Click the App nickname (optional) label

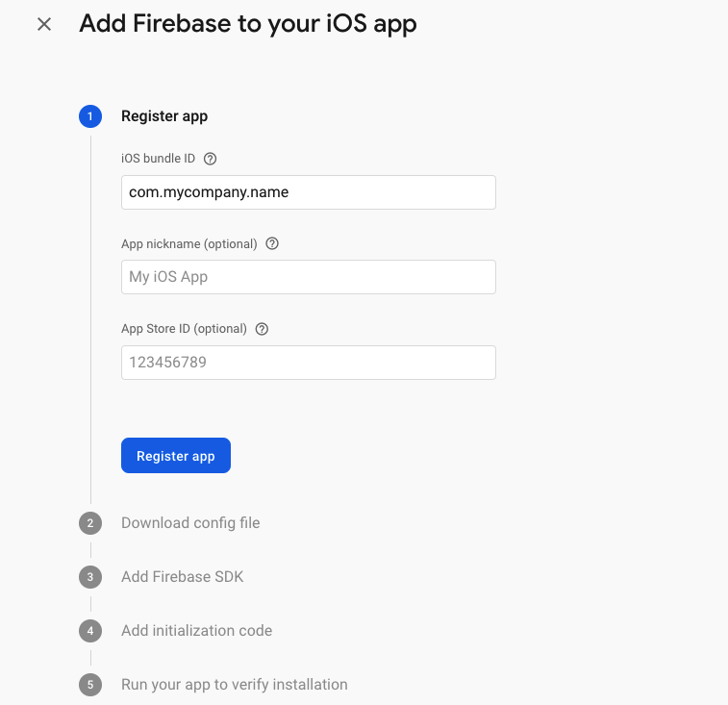188,243
